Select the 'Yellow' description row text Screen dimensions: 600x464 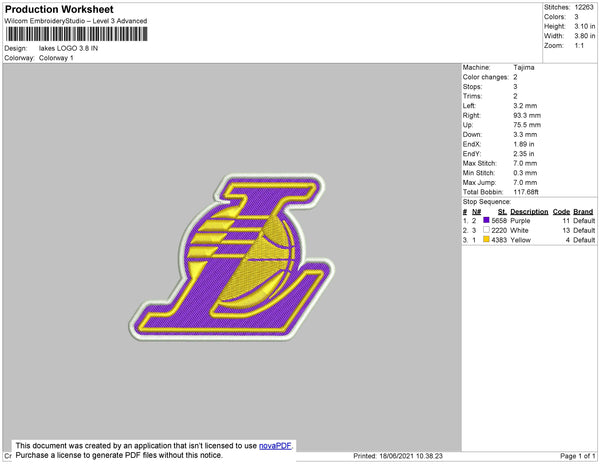click(520, 240)
